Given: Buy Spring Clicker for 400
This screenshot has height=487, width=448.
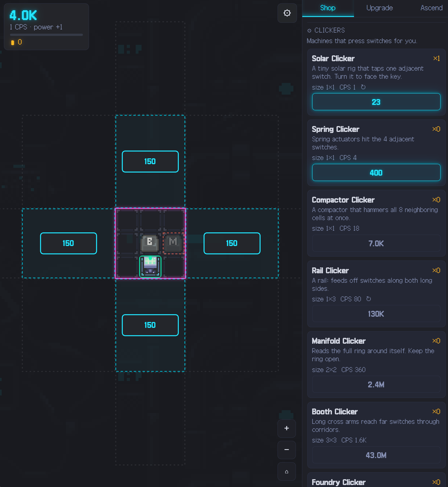Looking at the screenshot, I should (376, 173).
